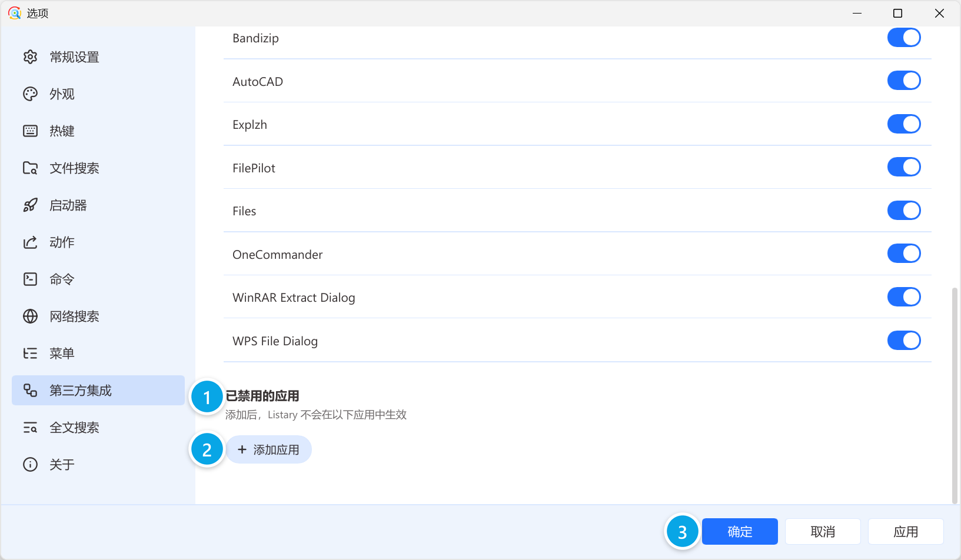Toggle the WPS File Dialog switch
961x560 pixels.
point(904,341)
